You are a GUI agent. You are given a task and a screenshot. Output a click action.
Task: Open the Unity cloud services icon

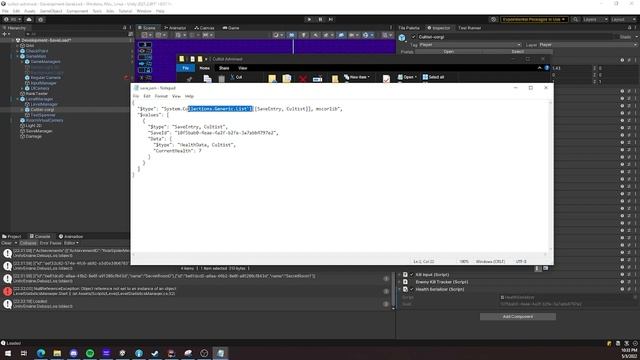coord(29,19)
